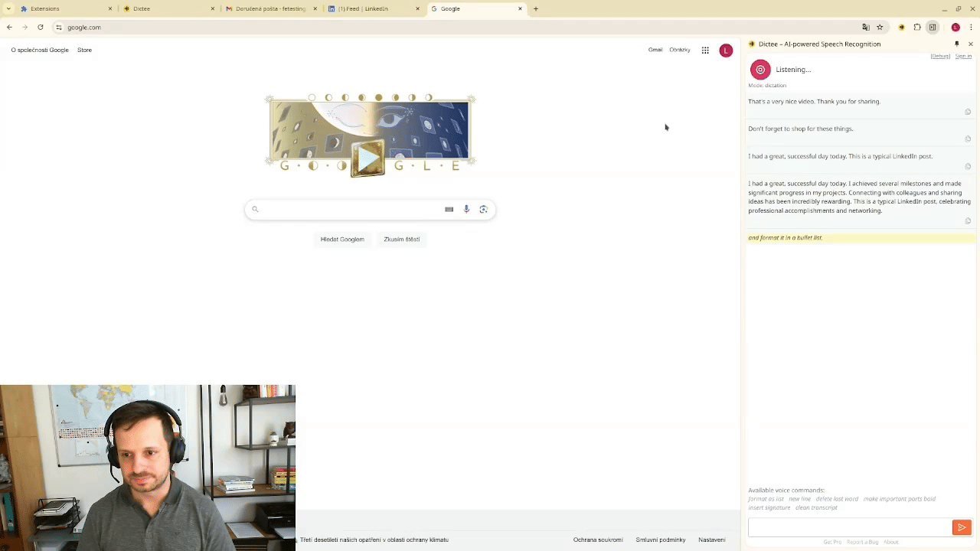The width and height of the screenshot is (980, 551).
Task: Open Google Lens image search
Action: [x=483, y=209]
